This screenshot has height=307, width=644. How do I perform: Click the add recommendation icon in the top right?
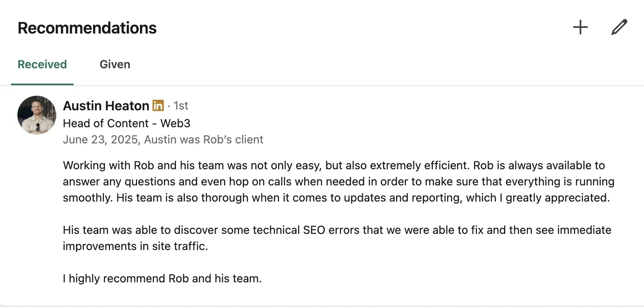(580, 27)
